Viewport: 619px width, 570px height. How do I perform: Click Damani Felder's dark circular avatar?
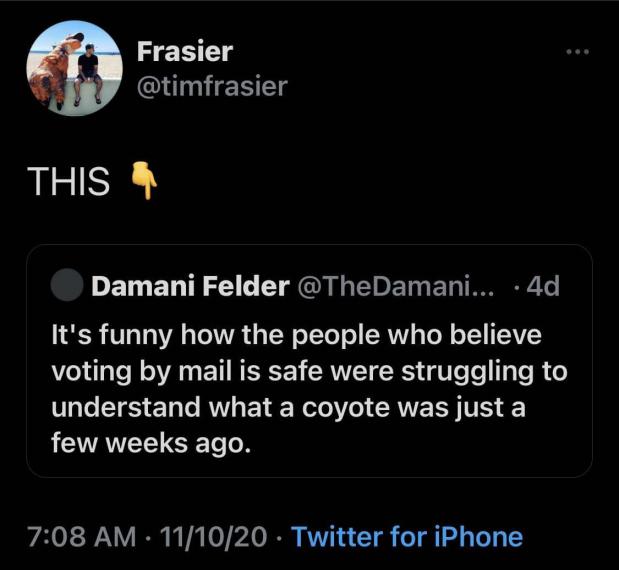coord(66,286)
